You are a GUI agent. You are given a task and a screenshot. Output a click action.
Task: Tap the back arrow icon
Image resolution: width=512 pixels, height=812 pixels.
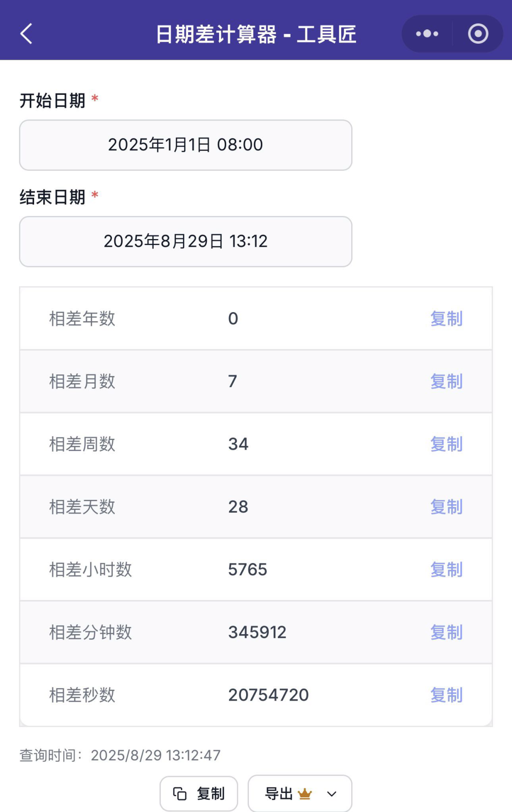(27, 34)
